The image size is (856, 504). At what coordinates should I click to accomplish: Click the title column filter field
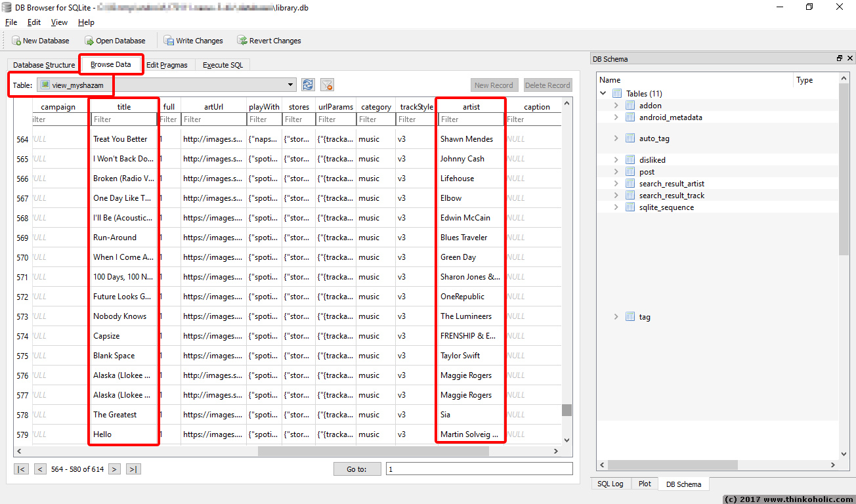(x=123, y=119)
